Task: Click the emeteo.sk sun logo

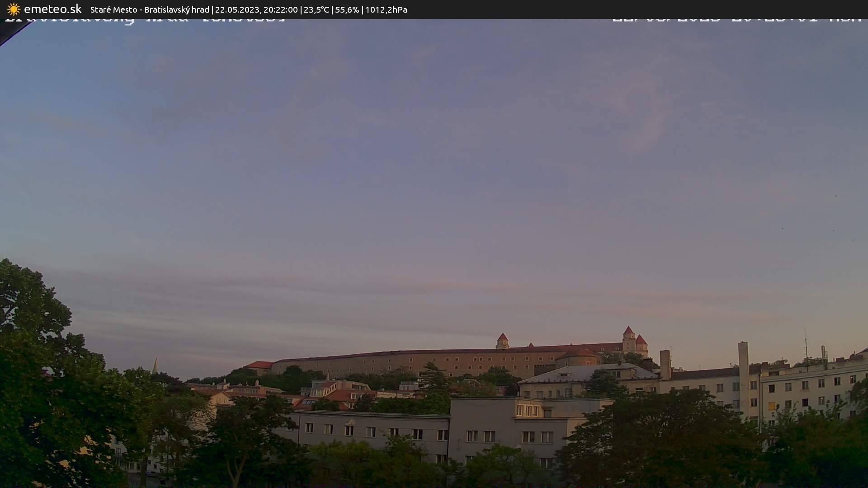Action: 14,9
